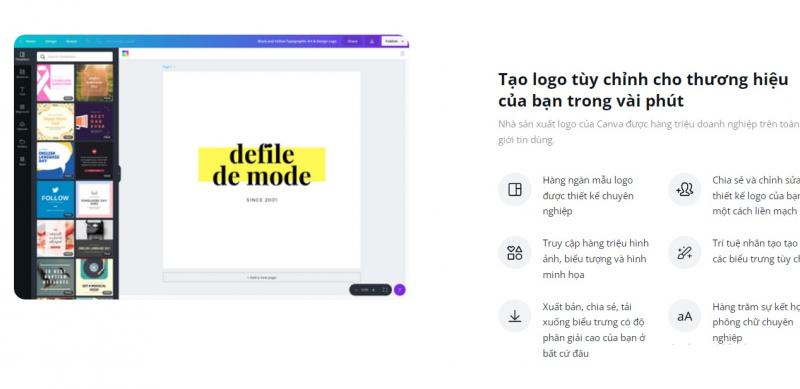Click shapes icon beside "Truy cập hàng triệu hình ảnh"
The image size is (800, 389).
[515, 253]
